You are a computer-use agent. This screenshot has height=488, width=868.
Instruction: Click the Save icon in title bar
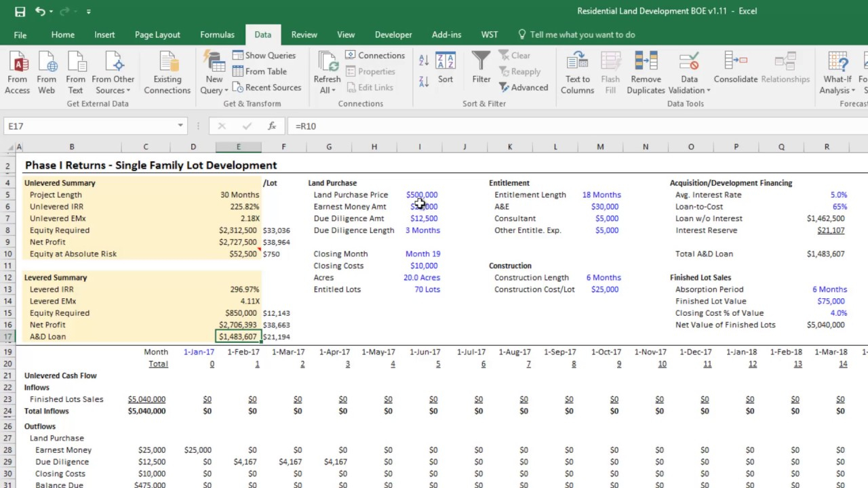point(20,12)
